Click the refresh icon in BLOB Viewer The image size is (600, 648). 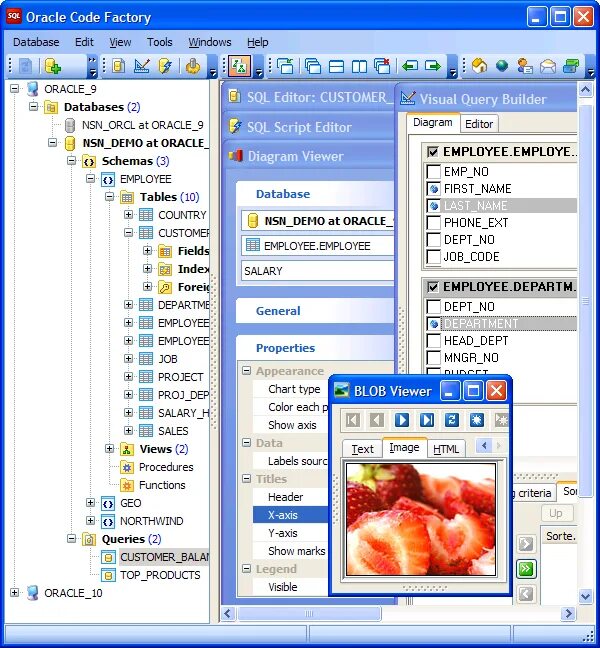(x=452, y=420)
